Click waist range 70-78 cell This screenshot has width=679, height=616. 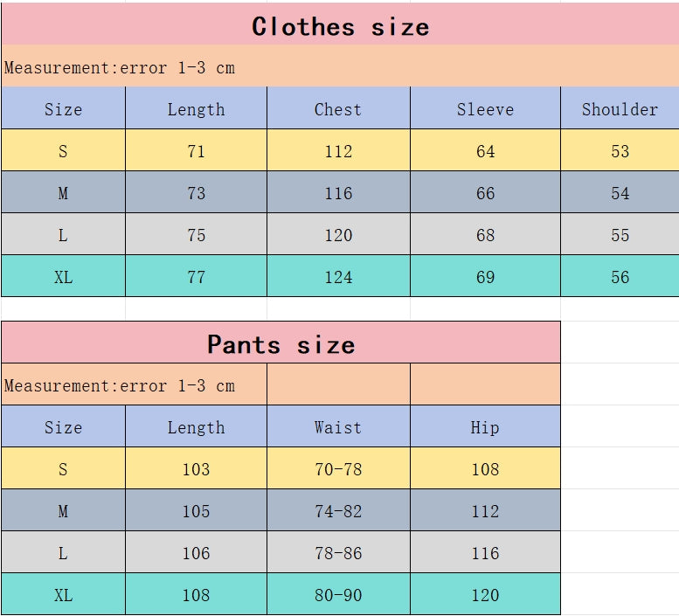coord(338,469)
